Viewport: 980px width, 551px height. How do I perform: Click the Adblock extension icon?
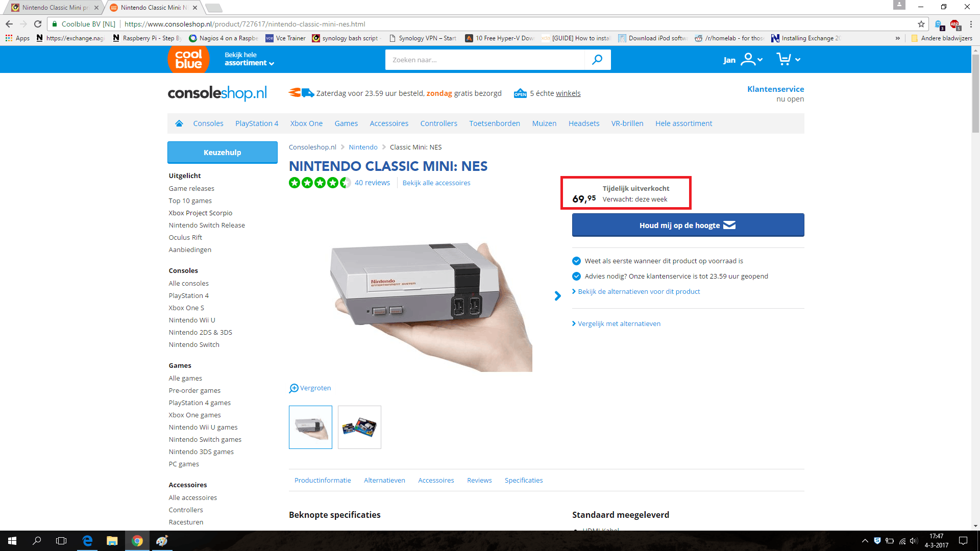point(954,24)
